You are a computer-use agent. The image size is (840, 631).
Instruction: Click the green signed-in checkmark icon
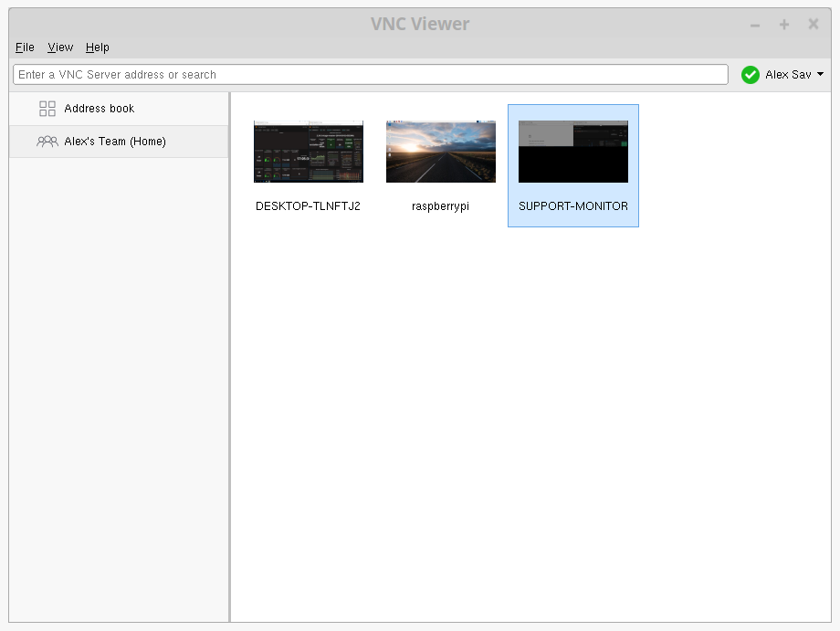pyautogui.click(x=750, y=75)
